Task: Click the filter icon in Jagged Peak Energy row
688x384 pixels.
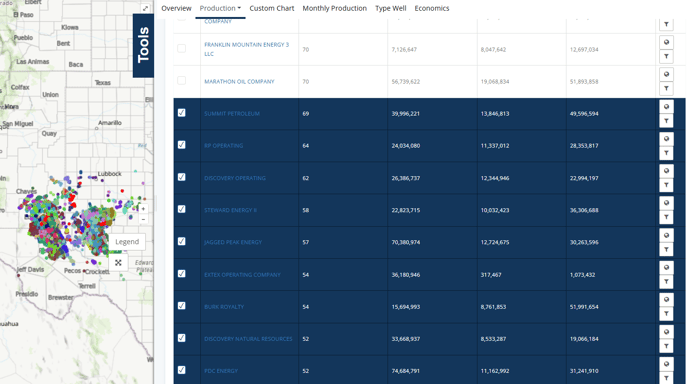Action: (666, 250)
